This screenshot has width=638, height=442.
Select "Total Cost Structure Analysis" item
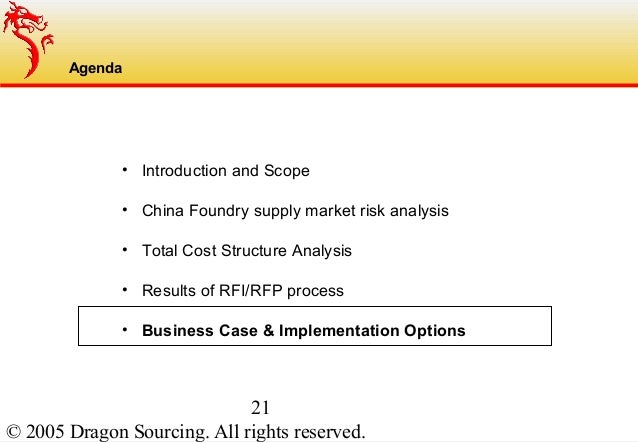coord(247,251)
